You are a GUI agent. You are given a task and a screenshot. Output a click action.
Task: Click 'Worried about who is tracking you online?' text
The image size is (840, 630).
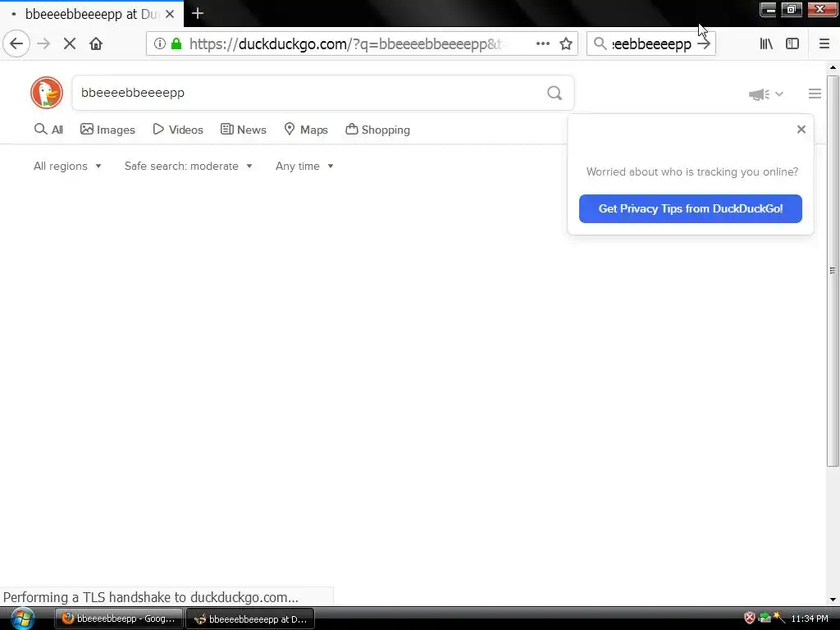click(692, 172)
